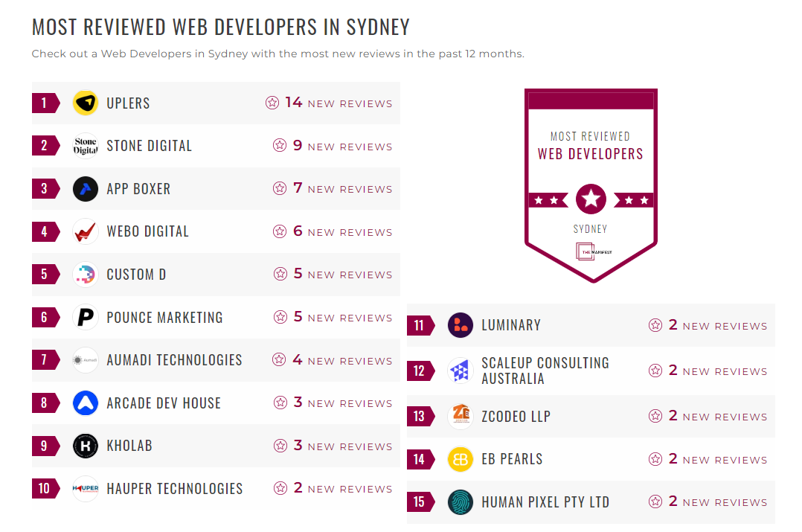This screenshot has height=532, width=802.
Task: Click the Most Reviewed Web Developers badge
Action: pos(591,185)
